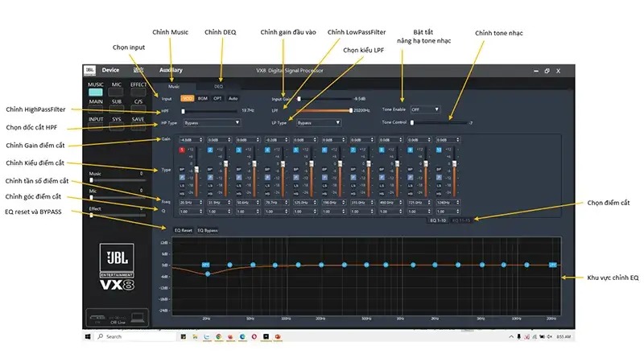The image size is (644, 362).
Task: Open Edge browser from the taskbar
Action: [242, 336]
